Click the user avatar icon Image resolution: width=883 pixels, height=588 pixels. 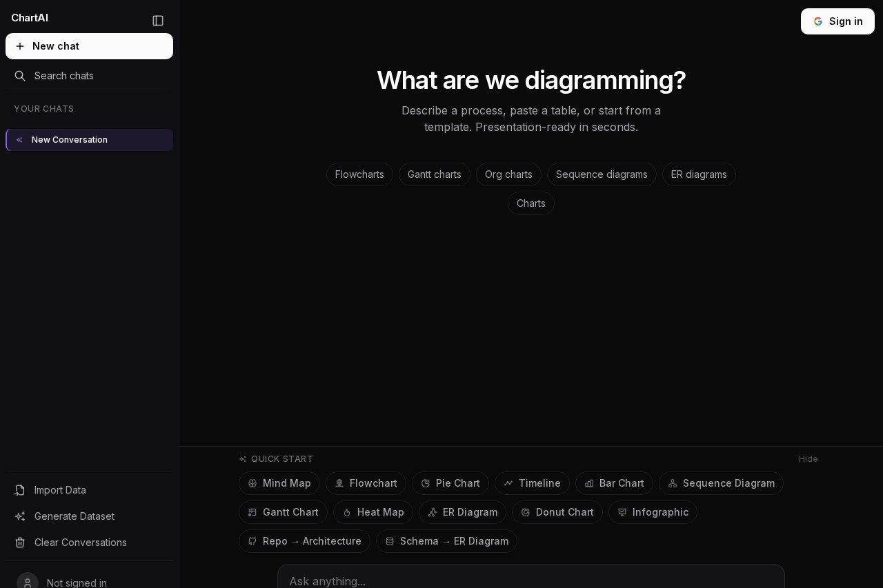coord(28,582)
